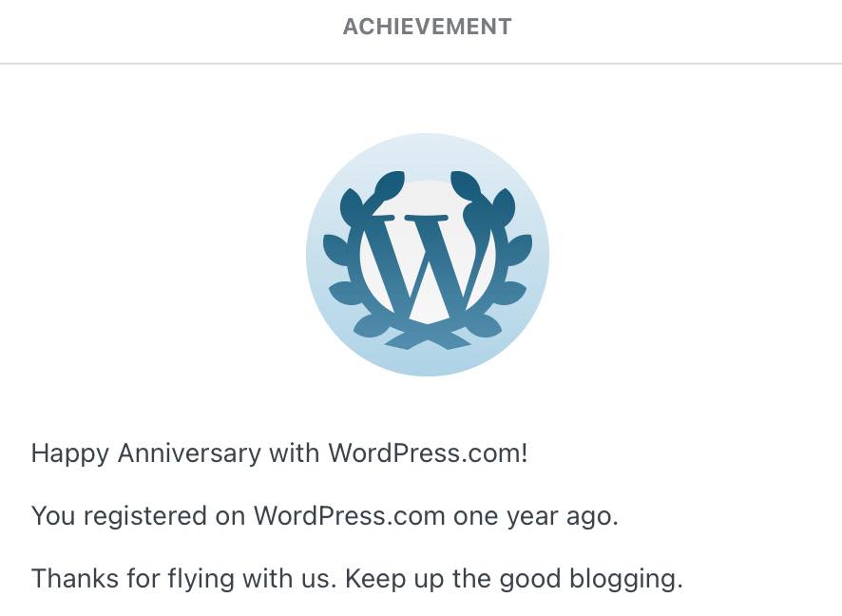
Task: Click "WordPress.com" in the registered line
Action: pyautogui.click(x=349, y=516)
